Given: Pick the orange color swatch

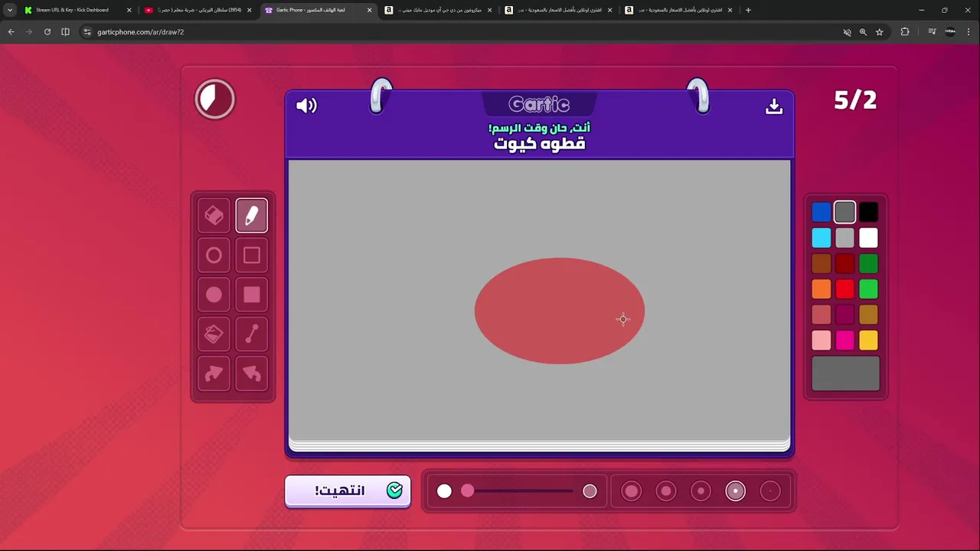Looking at the screenshot, I should pyautogui.click(x=822, y=289).
